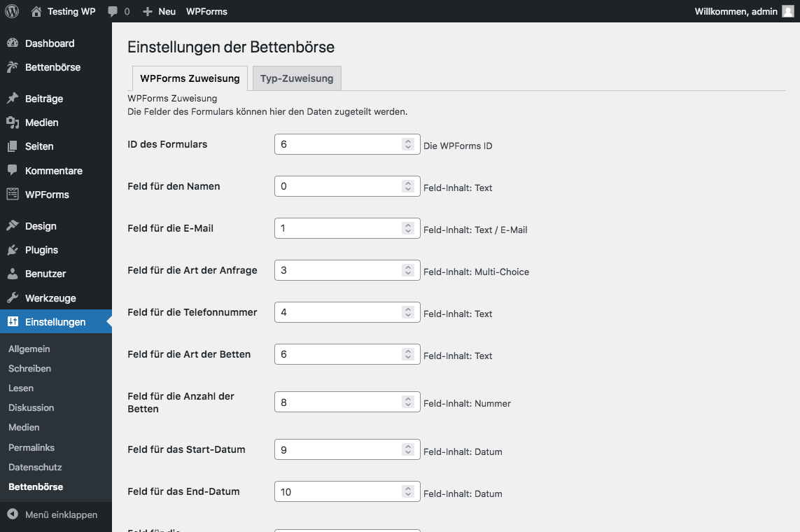Click the Bettenbörse palm tree icon
The image size is (800, 532).
pos(13,66)
